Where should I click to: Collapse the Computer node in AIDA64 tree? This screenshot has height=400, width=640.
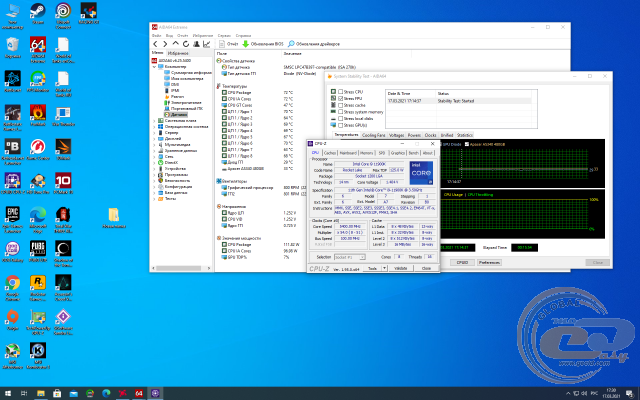[x=154, y=67]
